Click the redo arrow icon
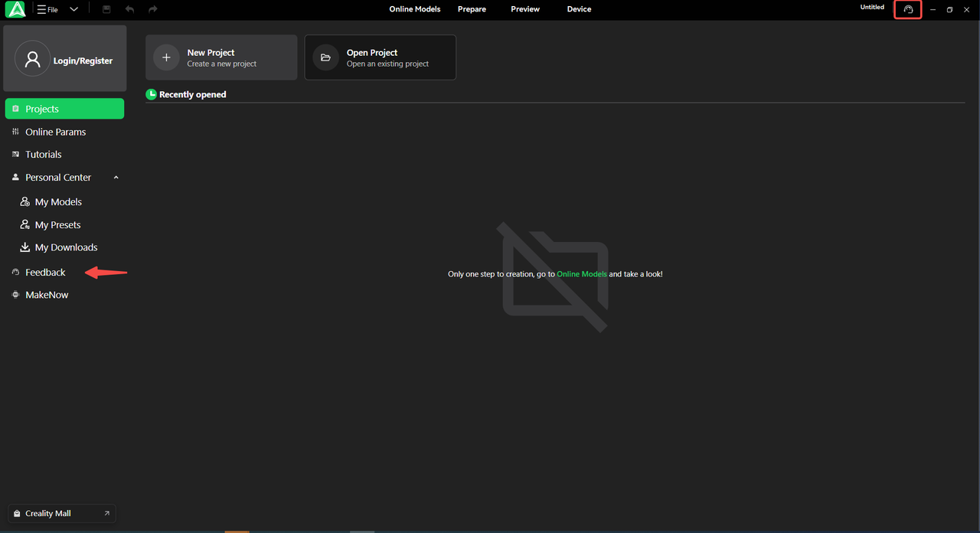Viewport: 980px width, 533px height. (153, 9)
